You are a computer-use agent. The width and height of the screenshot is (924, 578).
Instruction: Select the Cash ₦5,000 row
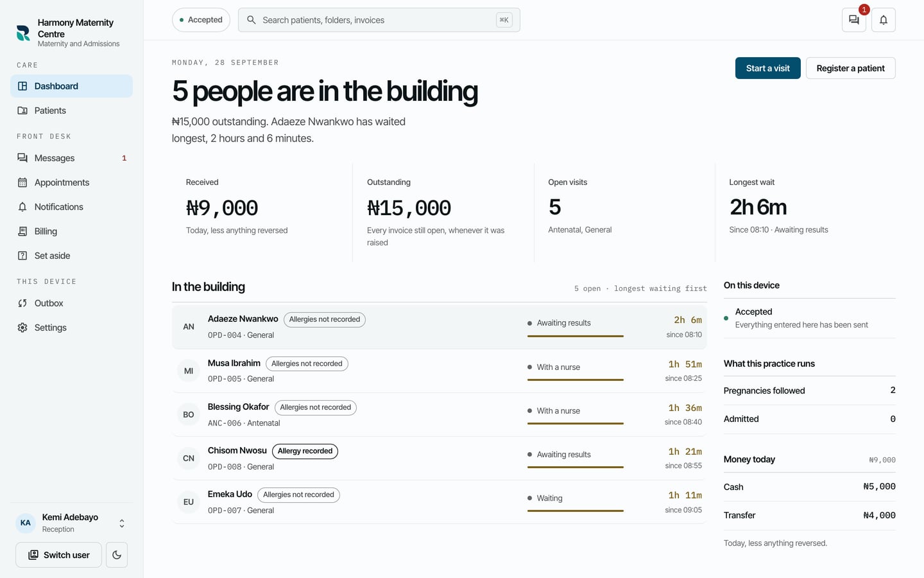[x=810, y=487]
